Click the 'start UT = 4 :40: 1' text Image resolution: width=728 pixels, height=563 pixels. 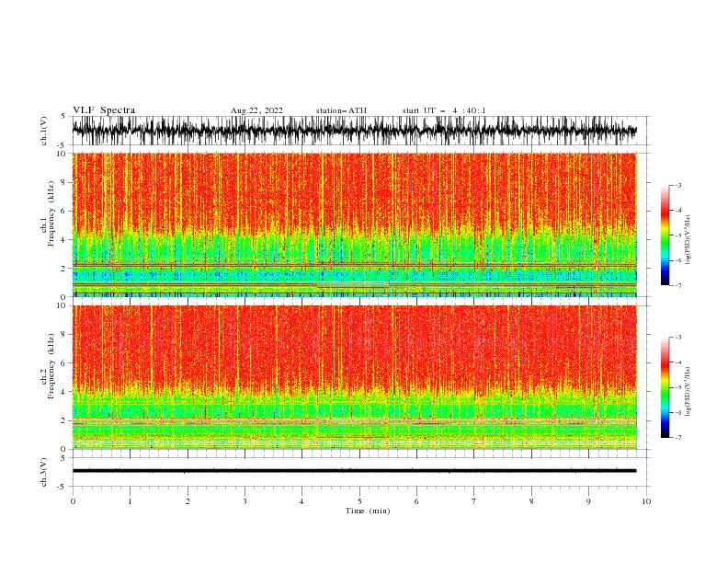444,110
